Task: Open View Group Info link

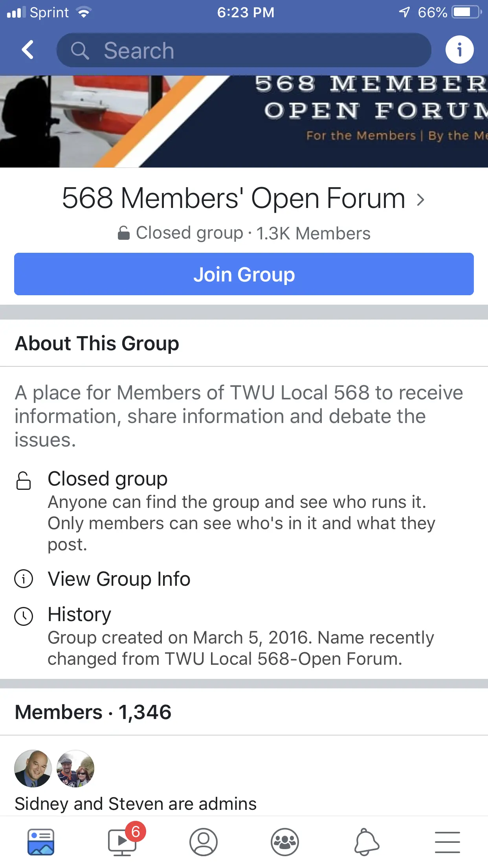Action: point(119,579)
